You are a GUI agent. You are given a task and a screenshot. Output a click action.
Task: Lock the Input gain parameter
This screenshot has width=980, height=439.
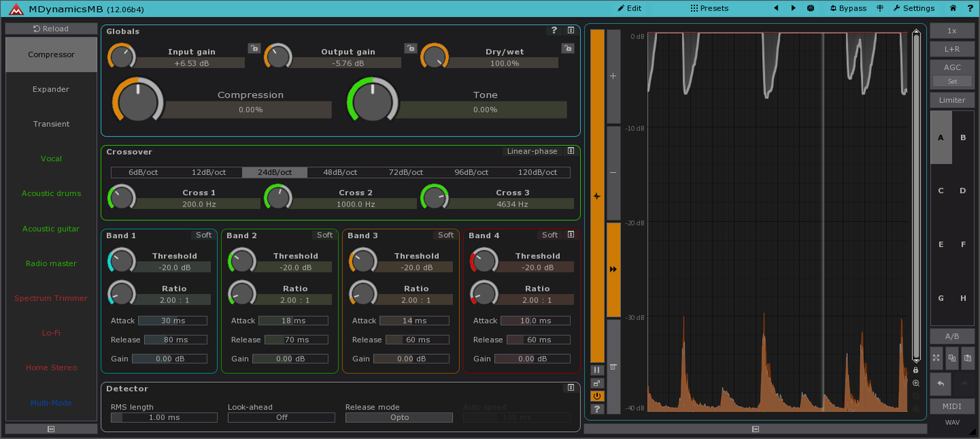pyautogui.click(x=254, y=48)
